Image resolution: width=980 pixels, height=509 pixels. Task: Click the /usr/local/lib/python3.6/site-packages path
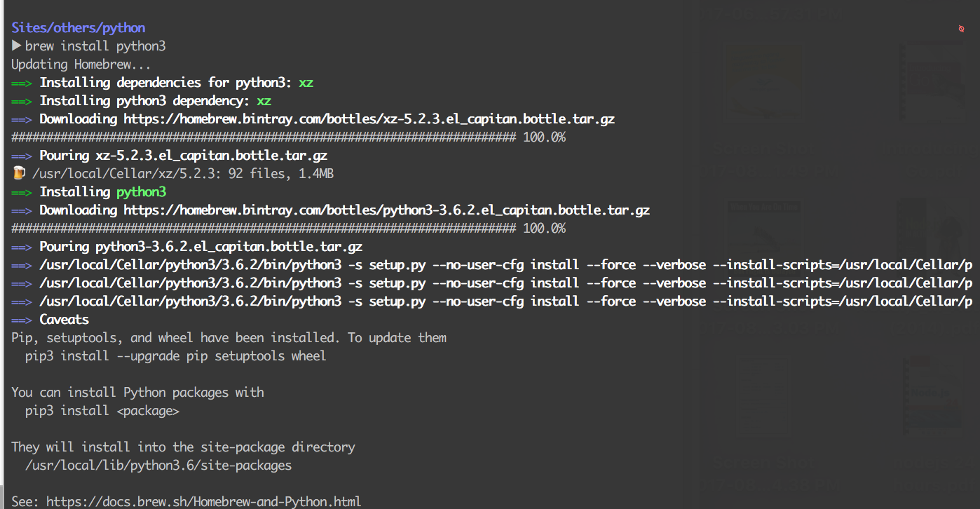pyautogui.click(x=158, y=466)
